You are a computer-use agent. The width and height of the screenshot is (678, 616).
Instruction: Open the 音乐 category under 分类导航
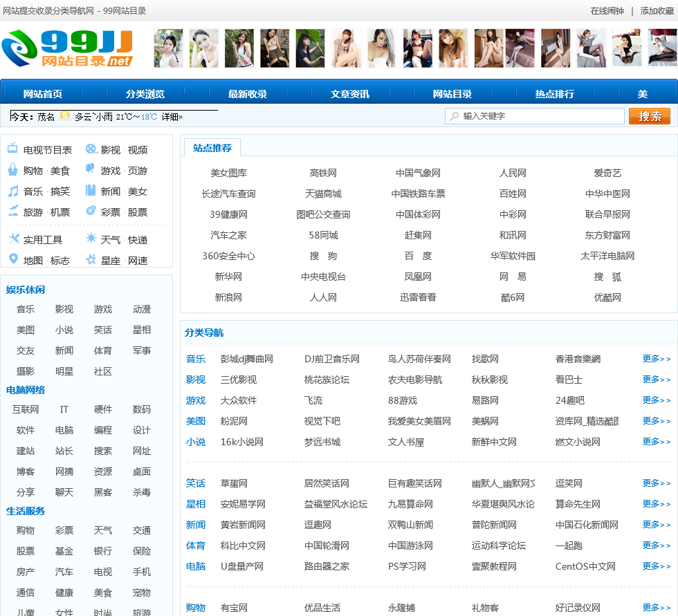tap(195, 359)
